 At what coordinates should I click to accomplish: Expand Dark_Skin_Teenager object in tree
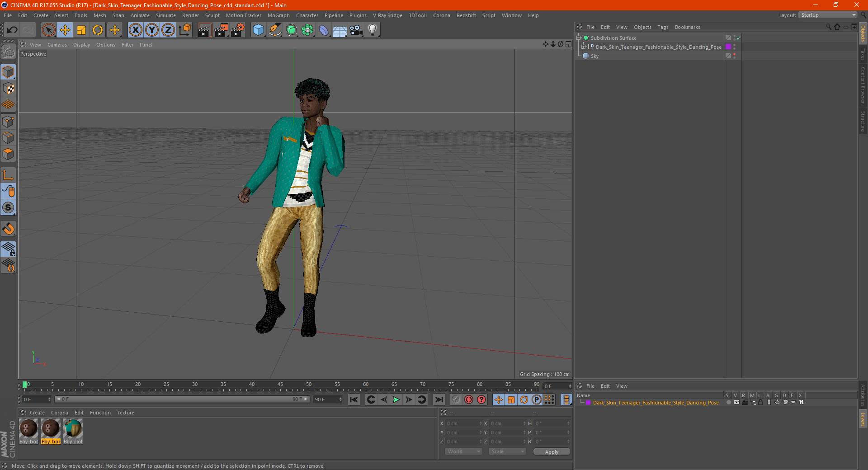[583, 47]
